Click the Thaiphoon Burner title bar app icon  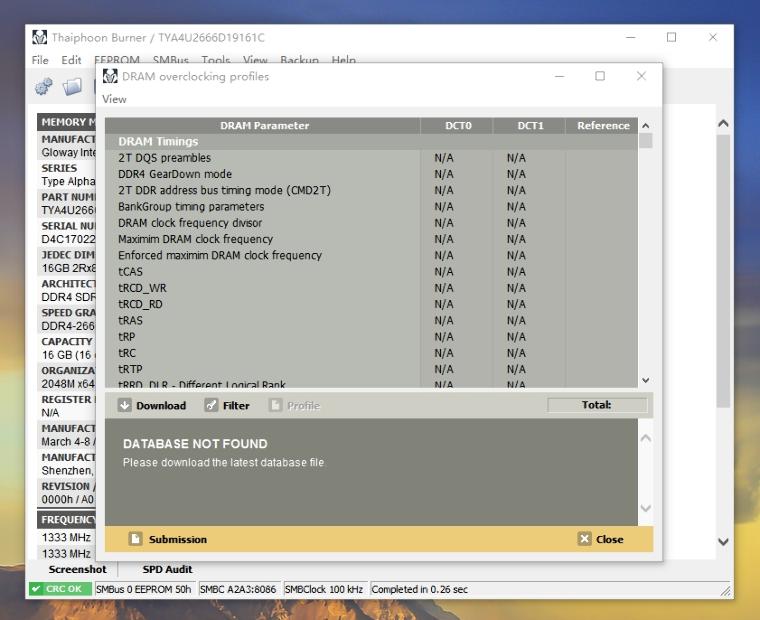[x=40, y=38]
